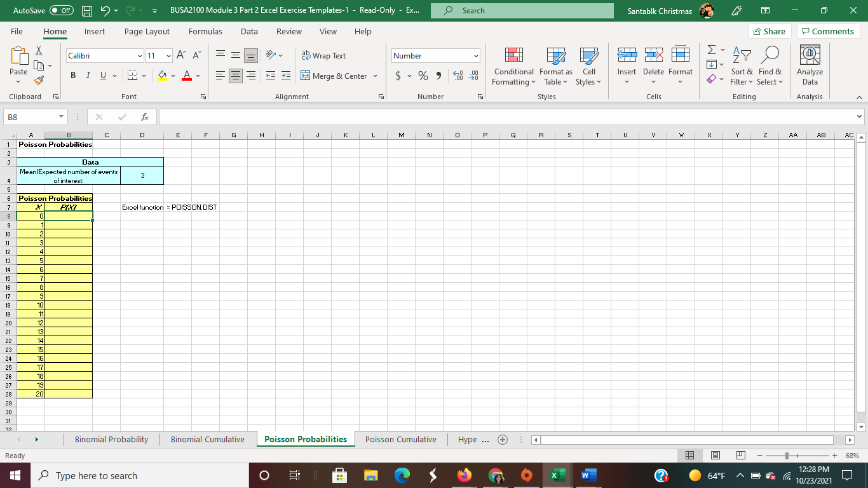Open Conditional Formatting menu
Image resolution: width=868 pixels, height=488 pixels.
pos(514,66)
